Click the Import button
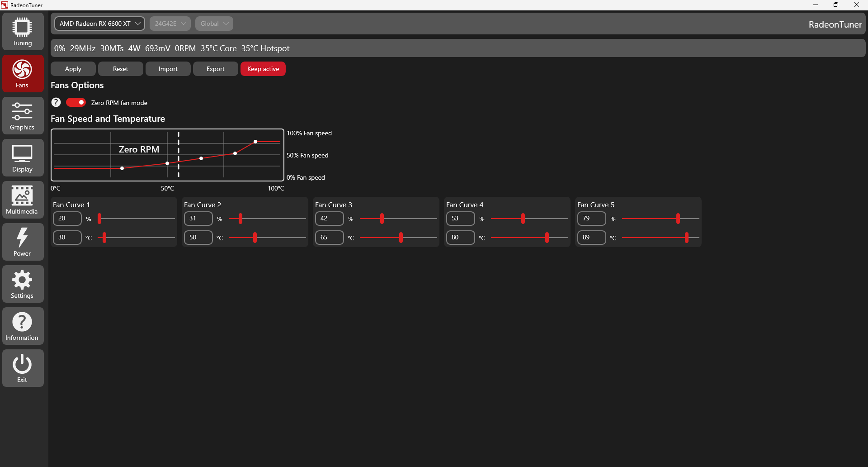Image resolution: width=868 pixels, height=467 pixels. tap(168, 69)
